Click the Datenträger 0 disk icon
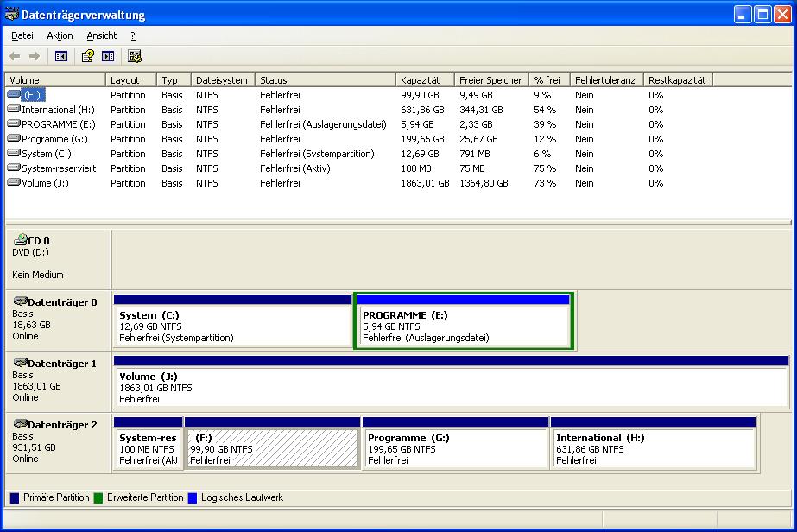Viewport: 797px width, 532px height. click(21, 301)
